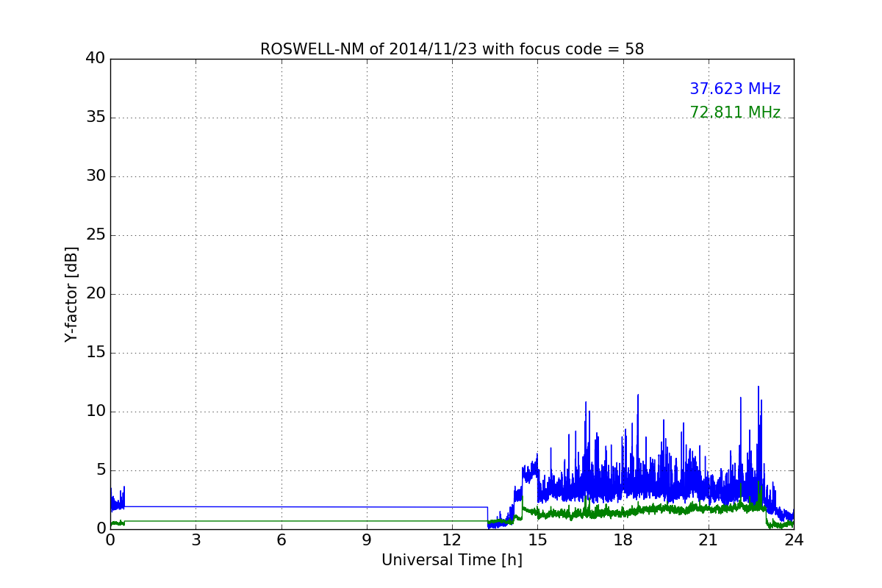The height and width of the screenshot is (588, 882).
Task: Click the x-axis tick label 21
Action: click(709, 540)
